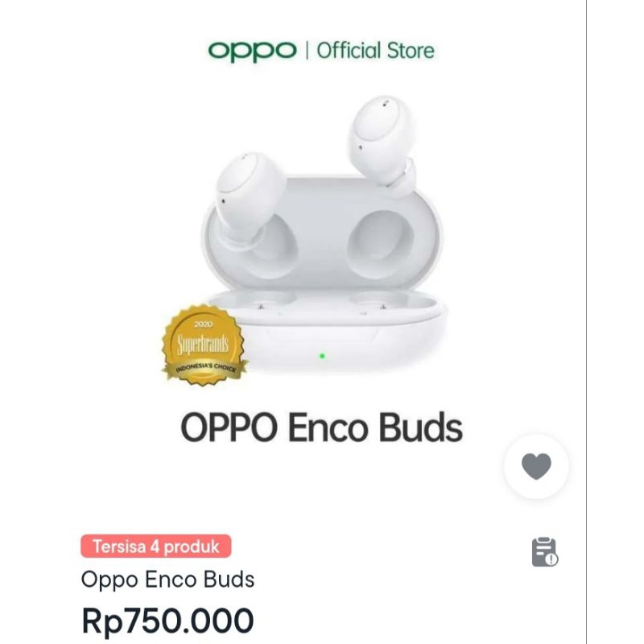This screenshot has height=644, width=644.
Task: Click the exclamation mark on the clipboard icon
Action: (551, 559)
